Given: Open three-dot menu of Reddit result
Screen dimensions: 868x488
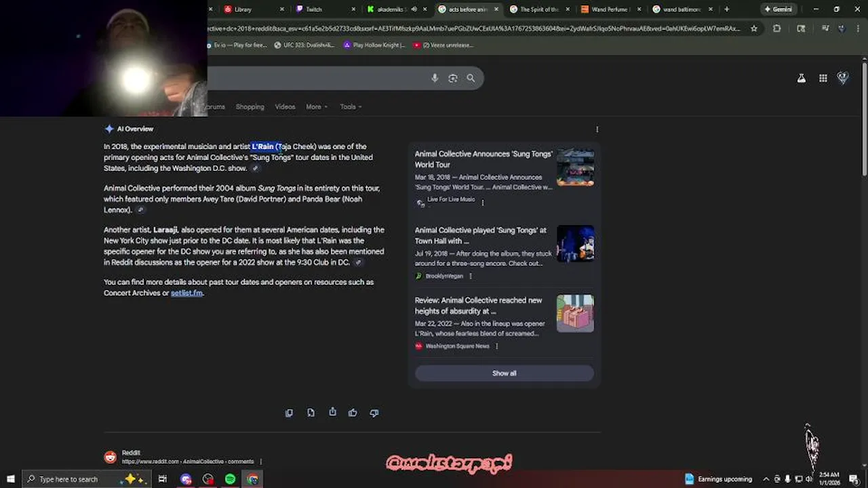Looking at the screenshot, I should click(260, 462).
